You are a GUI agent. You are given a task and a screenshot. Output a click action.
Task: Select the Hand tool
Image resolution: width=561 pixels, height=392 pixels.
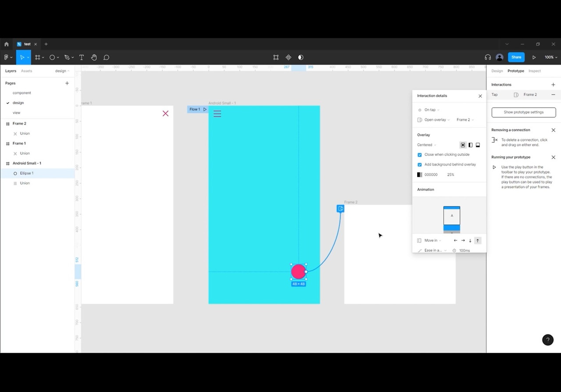point(94,57)
